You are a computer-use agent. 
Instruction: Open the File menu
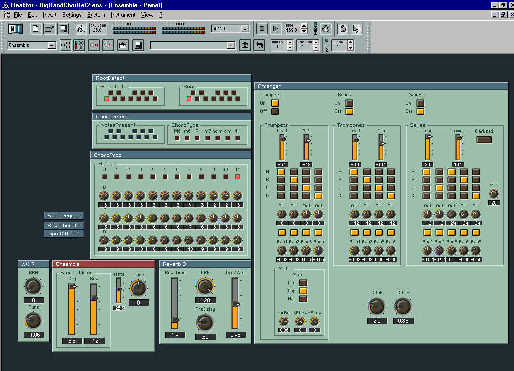point(18,15)
